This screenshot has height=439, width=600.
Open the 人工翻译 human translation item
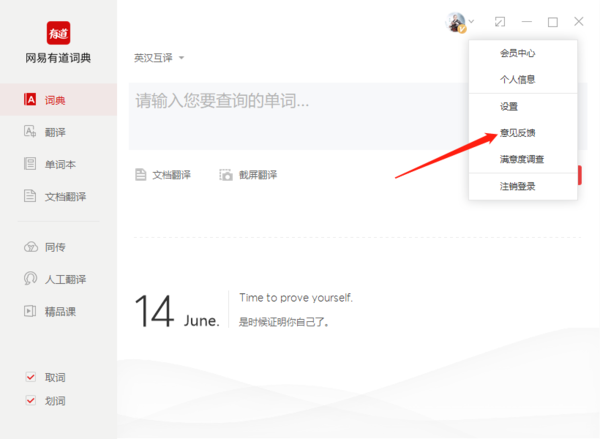[59, 279]
